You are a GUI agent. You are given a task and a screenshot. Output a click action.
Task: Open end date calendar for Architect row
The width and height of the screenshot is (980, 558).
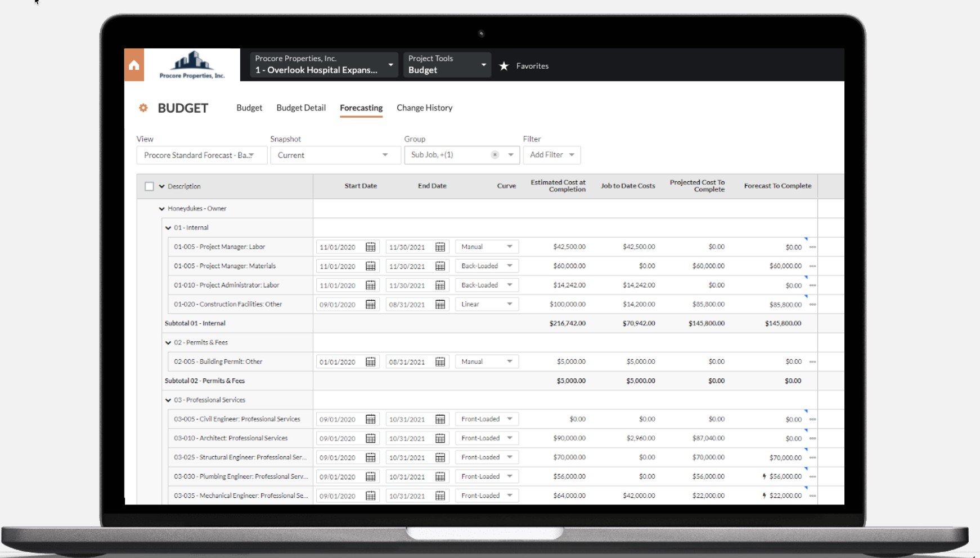point(440,438)
